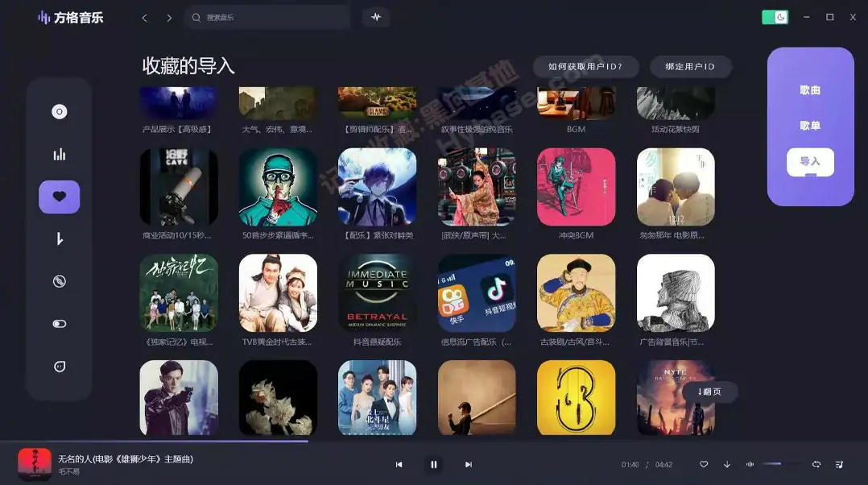Skip to the next track
868x485 pixels.
(x=469, y=465)
